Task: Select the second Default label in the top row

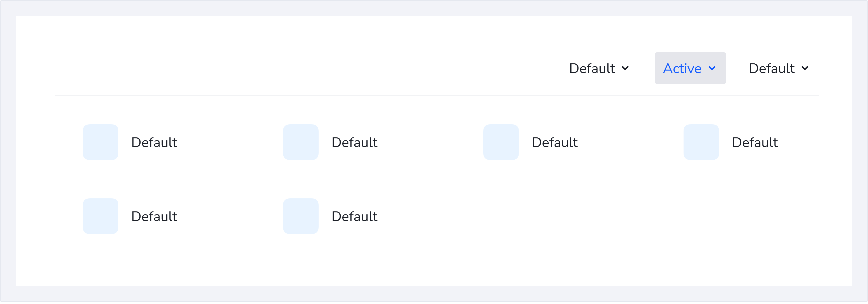Action: pyautogui.click(x=354, y=143)
